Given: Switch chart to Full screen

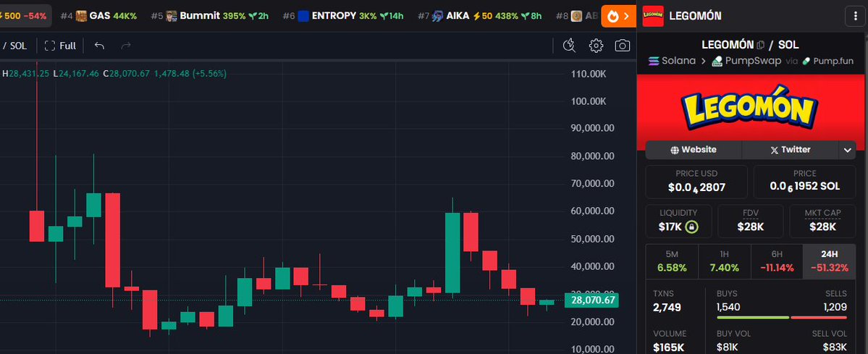Looking at the screenshot, I should click(x=60, y=46).
